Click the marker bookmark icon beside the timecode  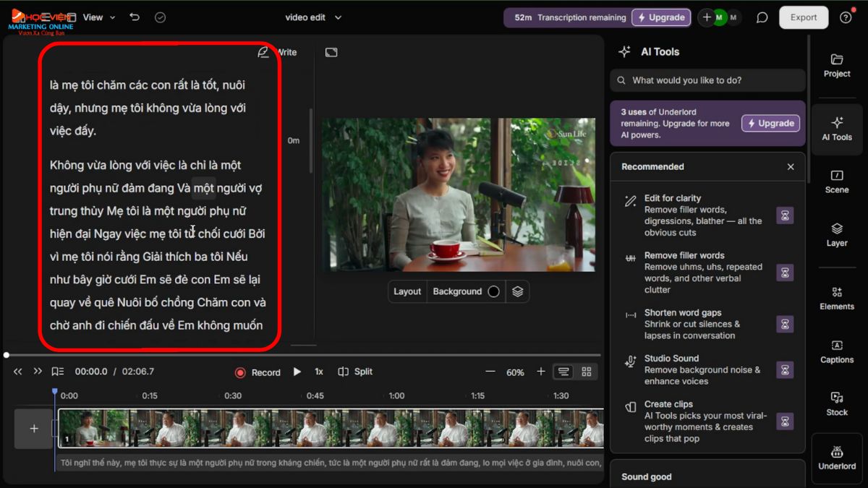click(58, 372)
